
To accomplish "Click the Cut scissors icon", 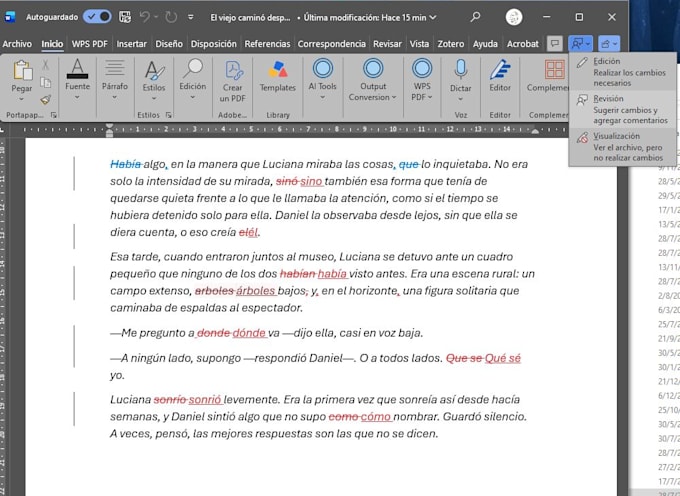I will pyautogui.click(x=46, y=65).
